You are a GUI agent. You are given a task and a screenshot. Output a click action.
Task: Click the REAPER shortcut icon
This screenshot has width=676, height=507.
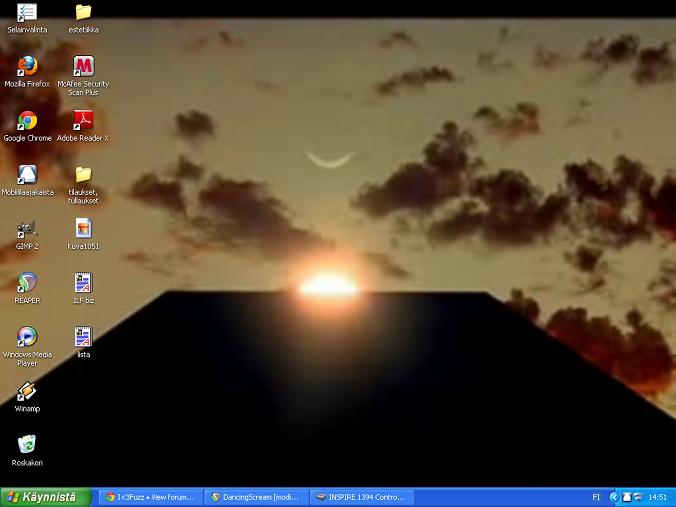pyautogui.click(x=27, y=284)
